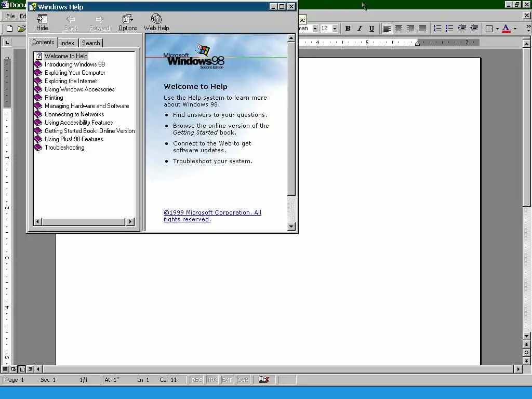Align text left in Word
The width and height of the screenshot is (532, 399).
(387, 29)
